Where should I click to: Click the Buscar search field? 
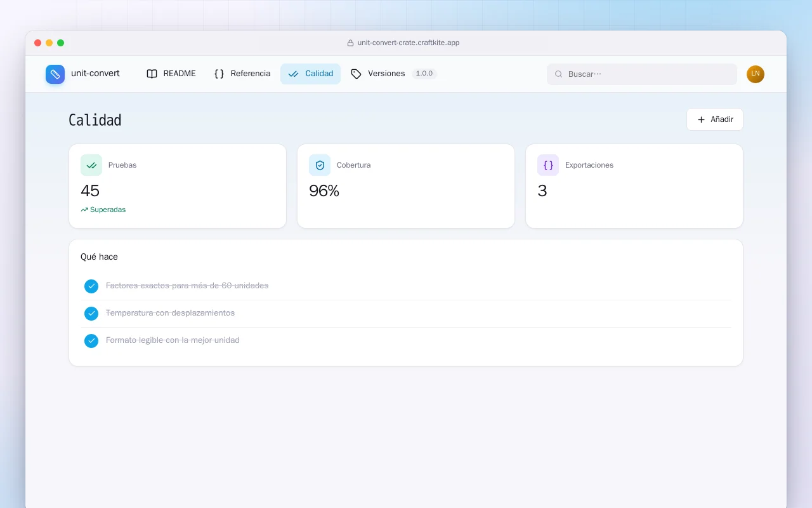pyautogui.click(x=642, y=74)
